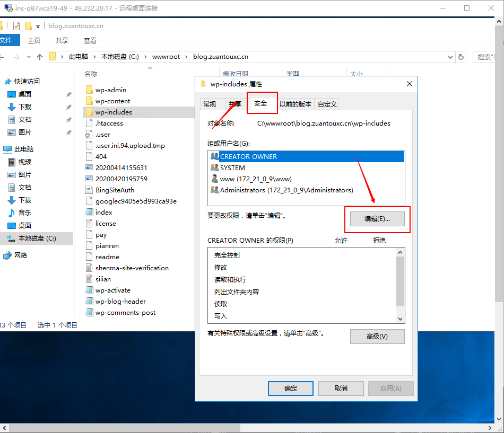Expand the chevron after wwwroot in address path
Viewport: 504px width, 433px height.
186,57
